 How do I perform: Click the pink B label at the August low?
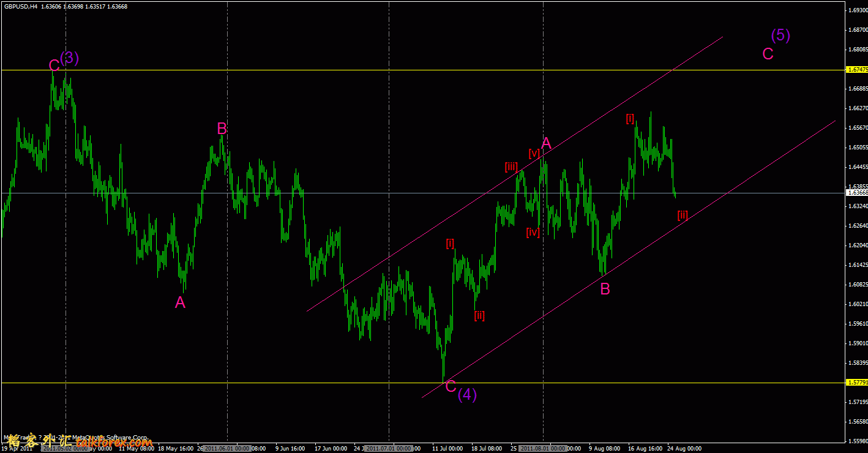(x=605, y=289)
